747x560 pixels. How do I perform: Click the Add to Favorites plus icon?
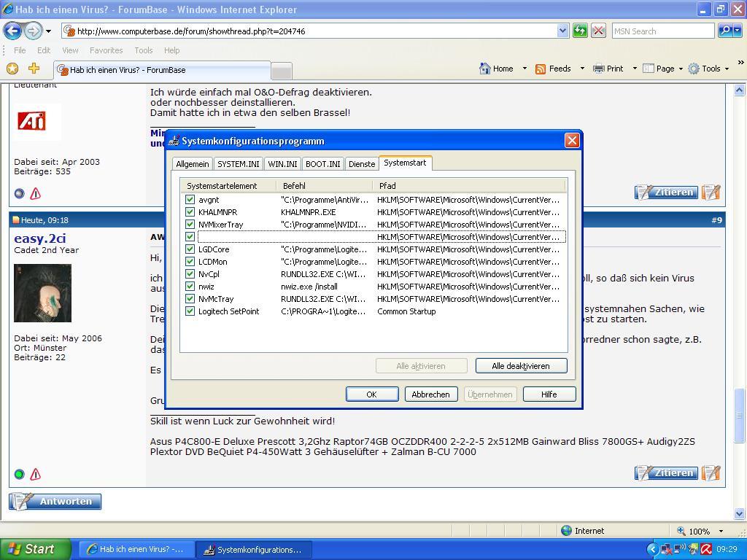34,69
